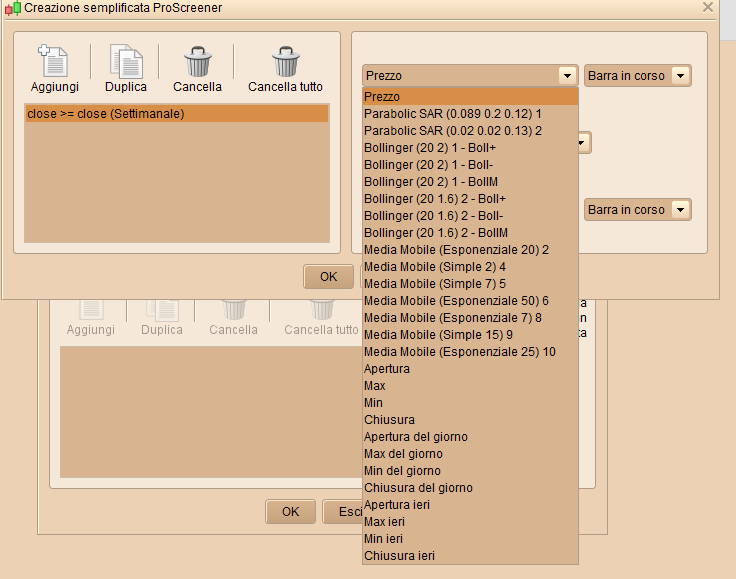This screenshot has width=736, height=579.
Task: Select Max del giorno option
Action: point(470,454)
